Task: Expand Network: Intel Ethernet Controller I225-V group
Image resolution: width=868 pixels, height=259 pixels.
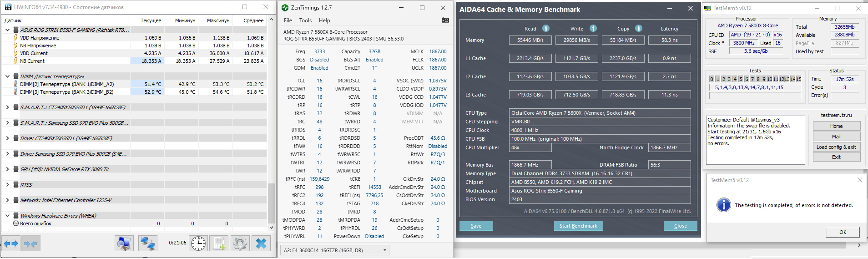Action: (7, 200)
